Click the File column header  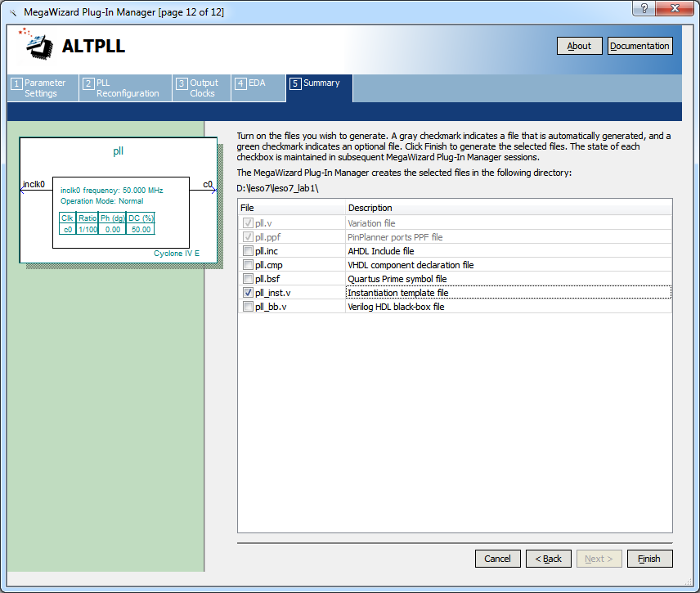click(x=291, y=208)
